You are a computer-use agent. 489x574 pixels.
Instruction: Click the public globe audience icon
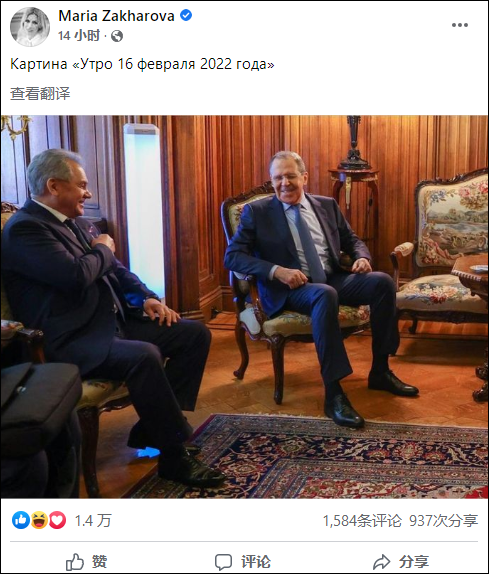117,36
